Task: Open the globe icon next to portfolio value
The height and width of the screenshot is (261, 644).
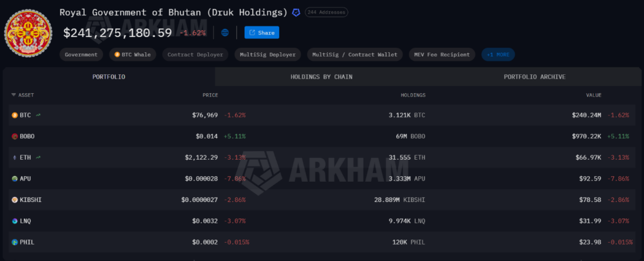Action: point(225,33)
